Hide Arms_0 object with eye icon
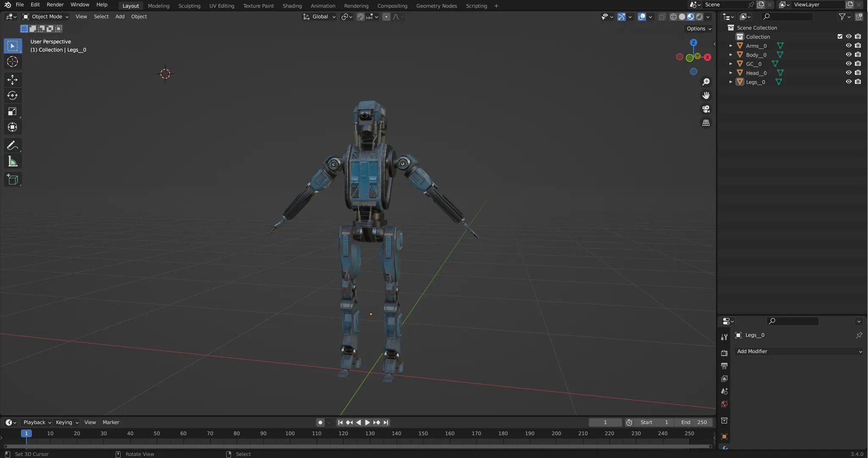Screen dimensions: 868x458 coord(849,45)
